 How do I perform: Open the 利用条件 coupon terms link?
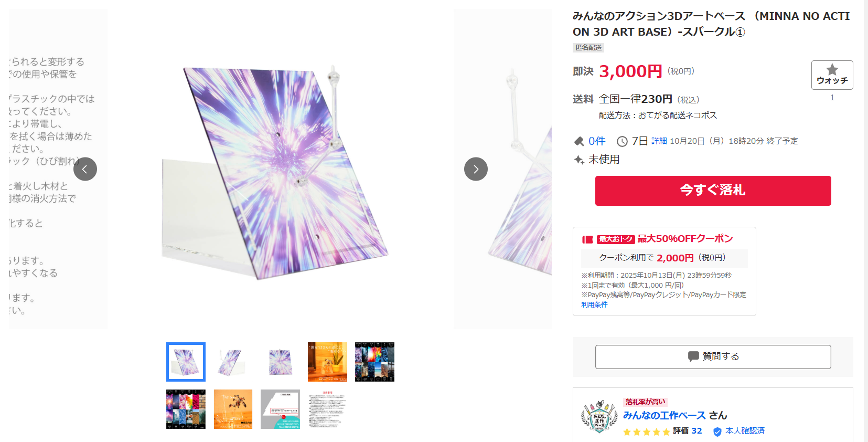(594, 304)
